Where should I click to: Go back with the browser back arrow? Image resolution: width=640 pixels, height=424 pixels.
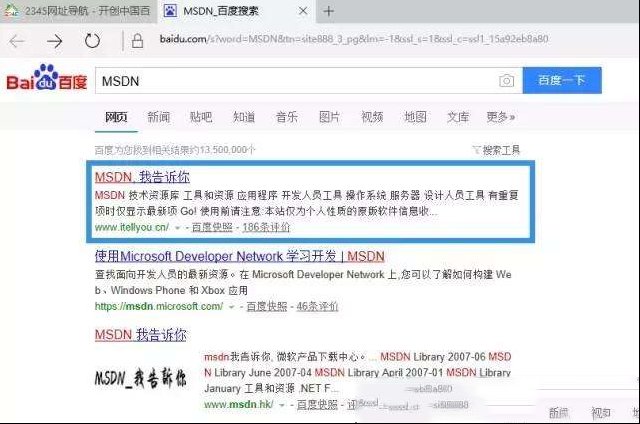coord(17,41)
